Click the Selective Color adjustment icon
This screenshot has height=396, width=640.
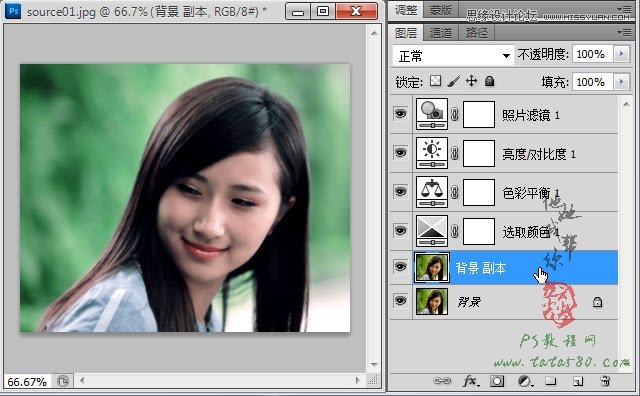[432, 231]
